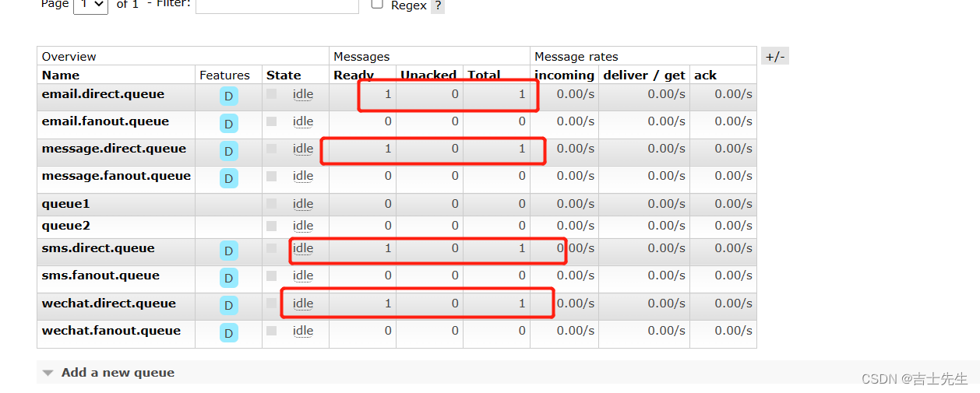Click the D feature badge for email.fanout.queue
The width and height of the screenshot is (980, 393).
pos(229,124)
